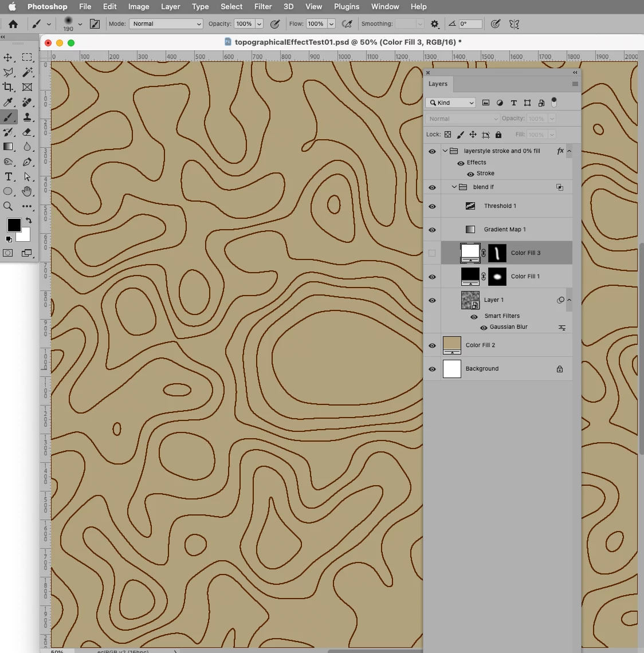Lock all on the selected layer
Screen dimensions: 644x653
click(x=498, y=135)
